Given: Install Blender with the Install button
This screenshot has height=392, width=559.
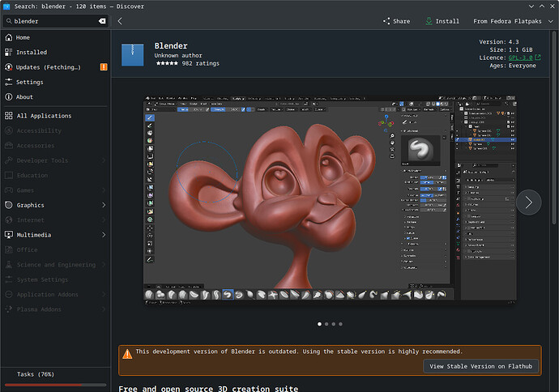Looking at the screenshot, I should click(x=442, y=21).
